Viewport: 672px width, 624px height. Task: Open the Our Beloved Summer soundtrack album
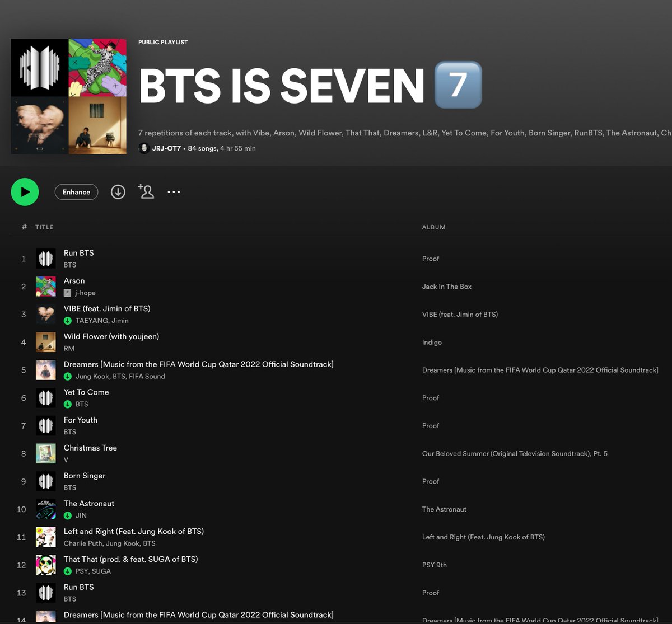coord(515,453)
